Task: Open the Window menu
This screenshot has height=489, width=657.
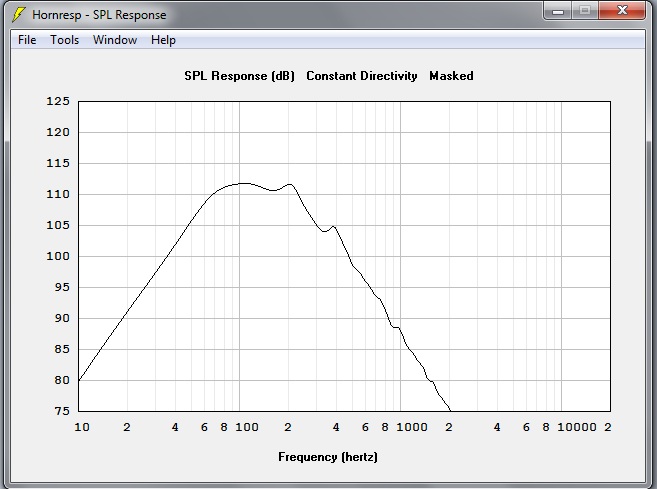Action: 115,40
